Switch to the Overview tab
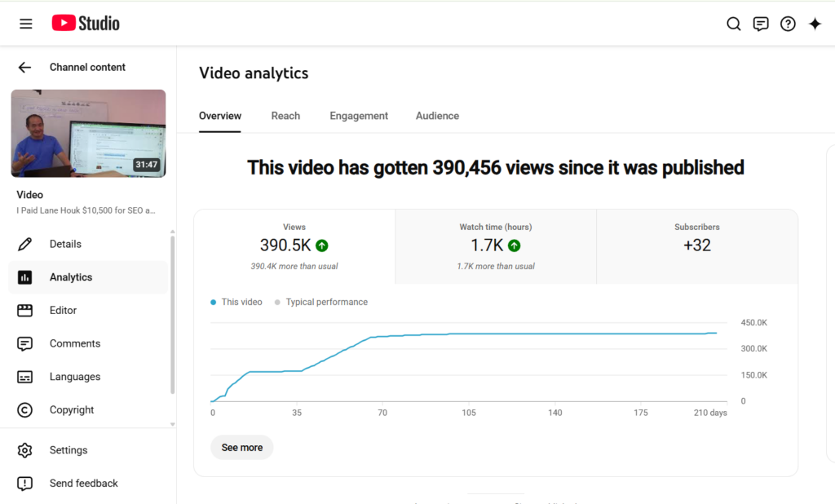Screen dimensions: 835x504 pyautogui.click(x=220, y=116)
